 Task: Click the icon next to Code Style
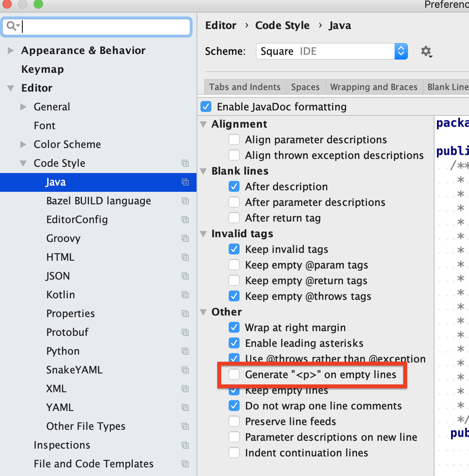coord(185,163)
